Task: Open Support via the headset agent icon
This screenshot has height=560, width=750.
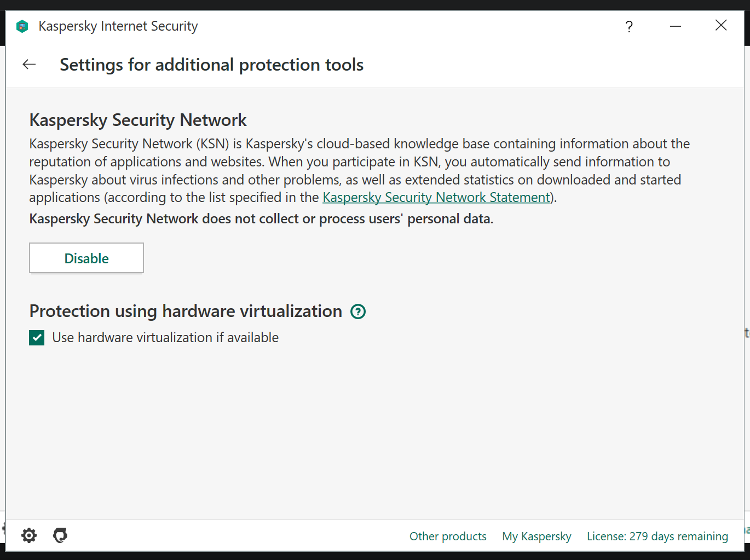Action: tap(60, 535)
